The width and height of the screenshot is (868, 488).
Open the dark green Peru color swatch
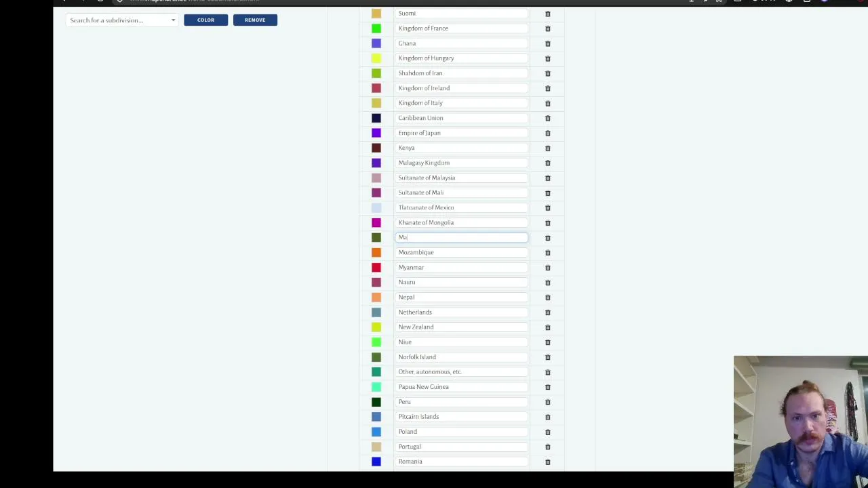point(376,401)
